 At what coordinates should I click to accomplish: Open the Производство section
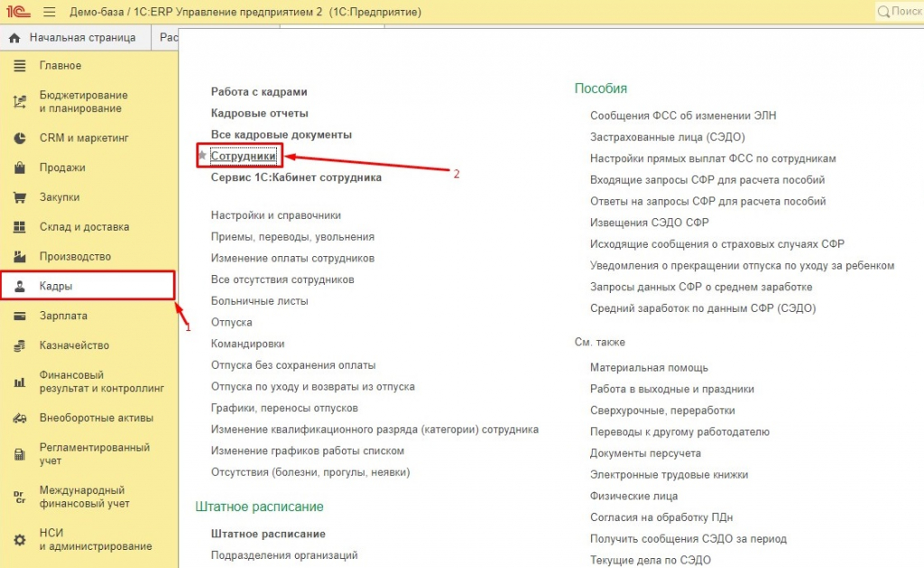click(x=75, y=257)
